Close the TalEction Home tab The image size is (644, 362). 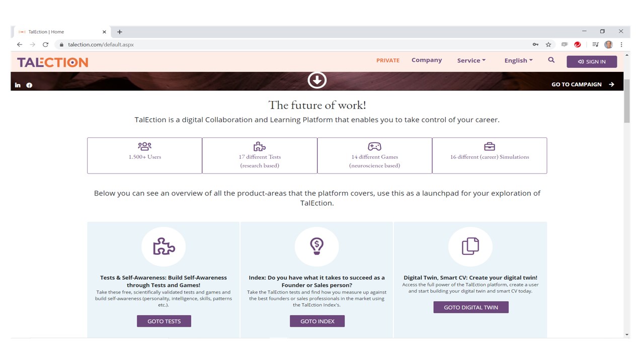(104, 32)
